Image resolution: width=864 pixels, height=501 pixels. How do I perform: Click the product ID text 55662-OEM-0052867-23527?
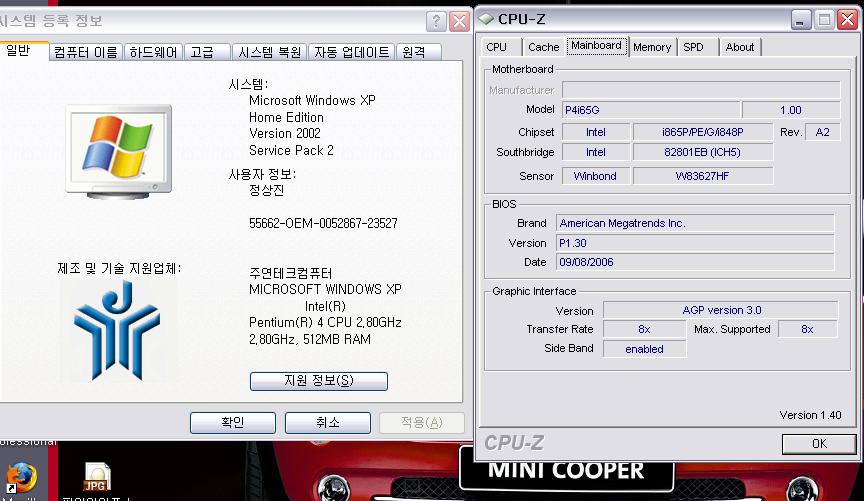point(323,223)
